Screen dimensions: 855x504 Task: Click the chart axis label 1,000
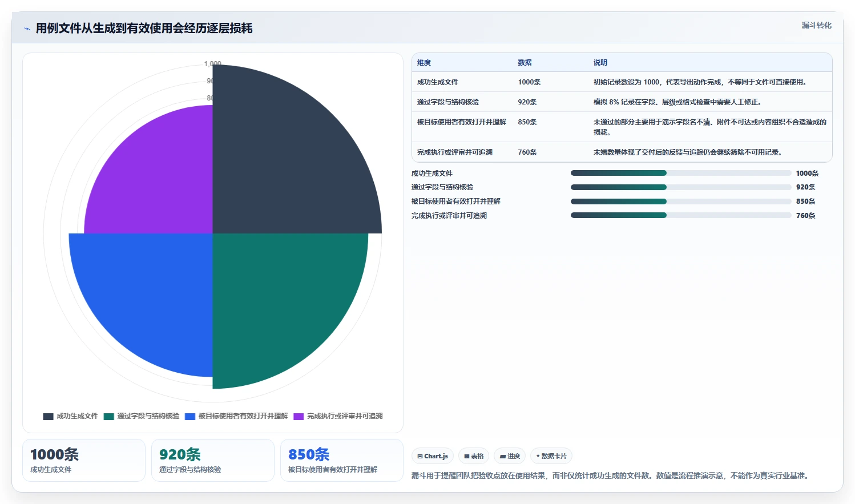[x=213, y=63]
